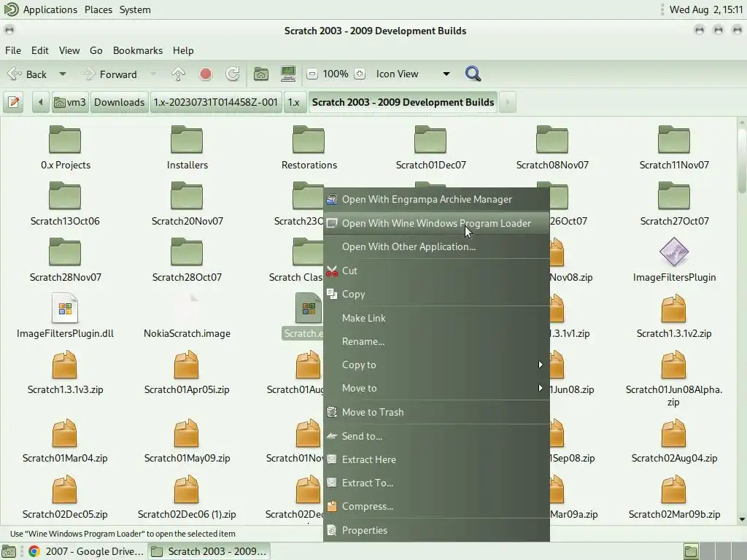Select Copy from the context menu
Image resolution: width=747 pixels, height=560 pixels.
(436, 295)
